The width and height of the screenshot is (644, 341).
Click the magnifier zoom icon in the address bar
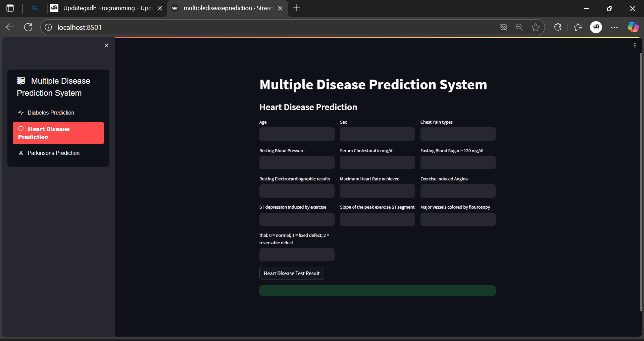click(x=519, y=27)
